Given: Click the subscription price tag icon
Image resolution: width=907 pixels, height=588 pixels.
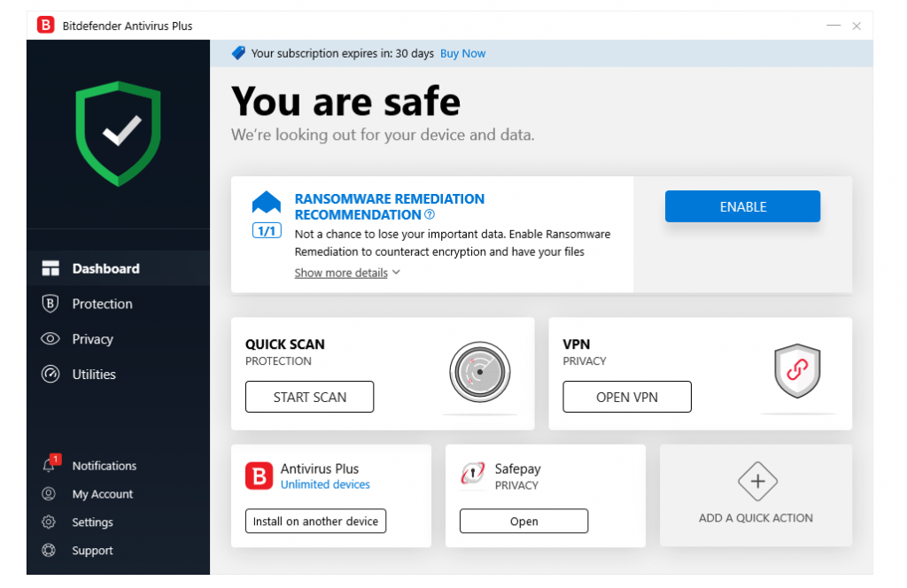Looking at the screenshot, I should click(x=238, y=53).
